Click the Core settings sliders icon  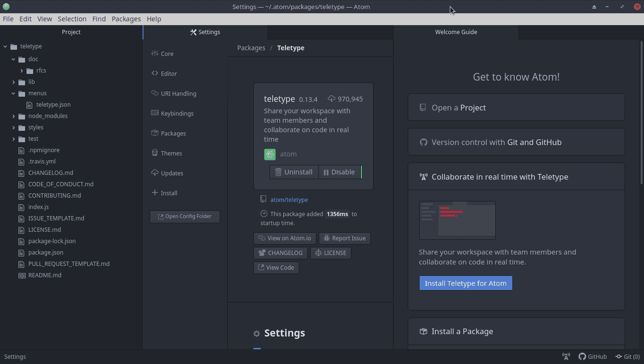pos(155,54)
